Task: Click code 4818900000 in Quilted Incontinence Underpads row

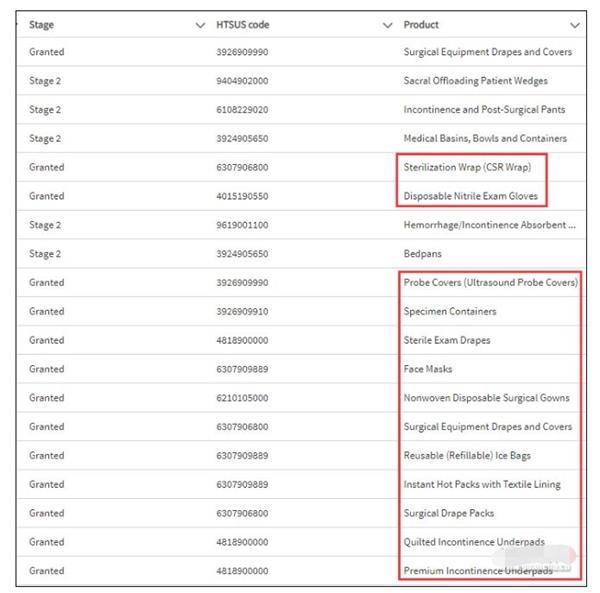Action: click(242, 542)
